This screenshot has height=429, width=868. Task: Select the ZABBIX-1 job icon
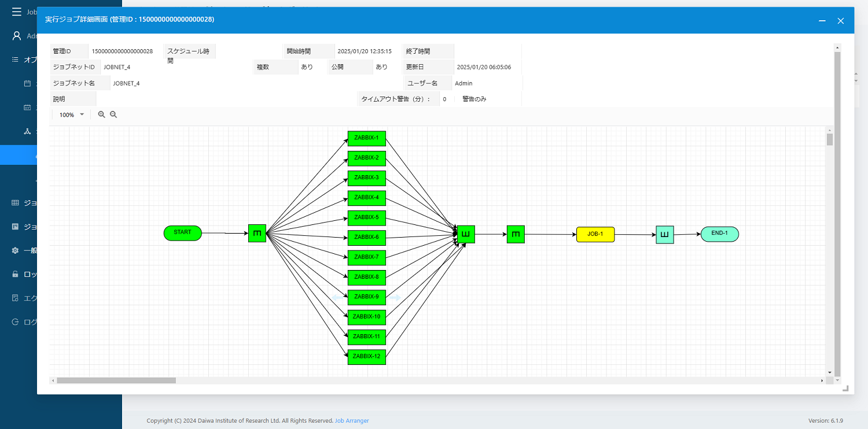[366, 138]
